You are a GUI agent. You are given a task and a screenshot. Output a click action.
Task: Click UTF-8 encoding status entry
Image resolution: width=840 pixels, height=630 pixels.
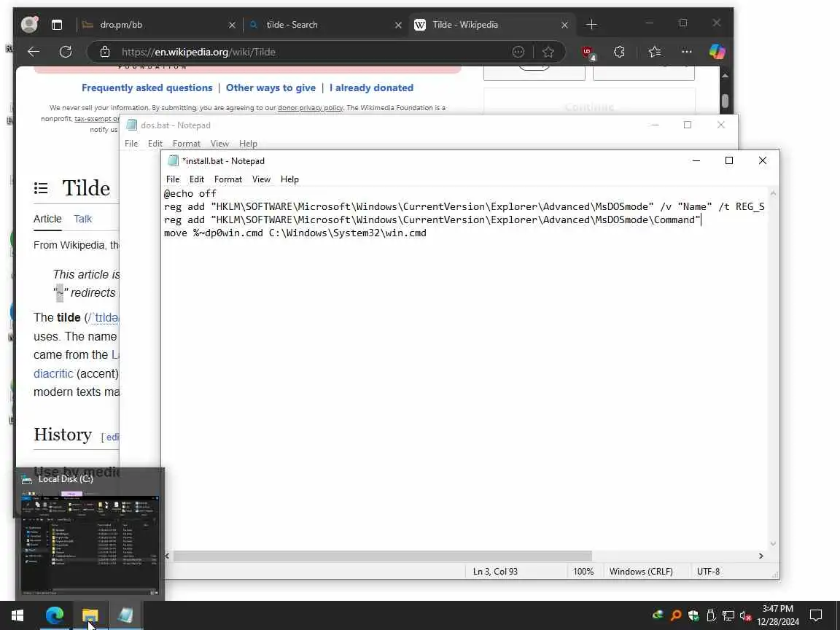tap(708, 572)
